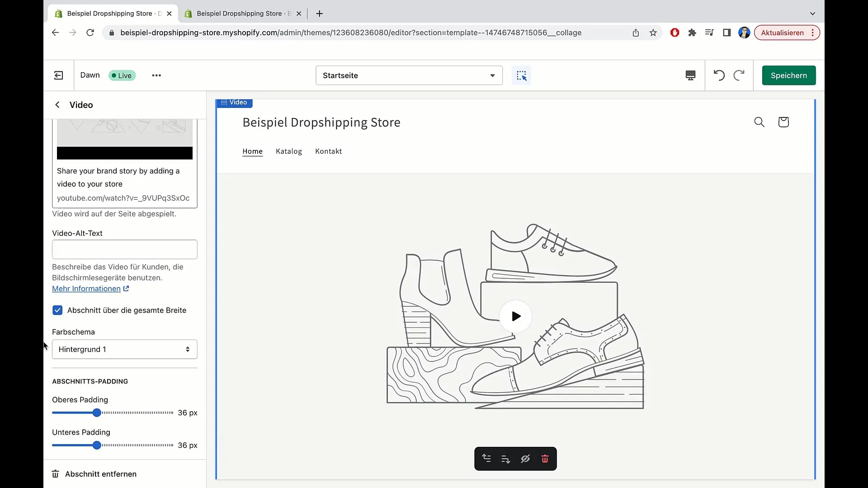The height and width of the screenshot is (488, 868).
Task: Open the Kontakt menu link in the preview
Action: point(329,151)
